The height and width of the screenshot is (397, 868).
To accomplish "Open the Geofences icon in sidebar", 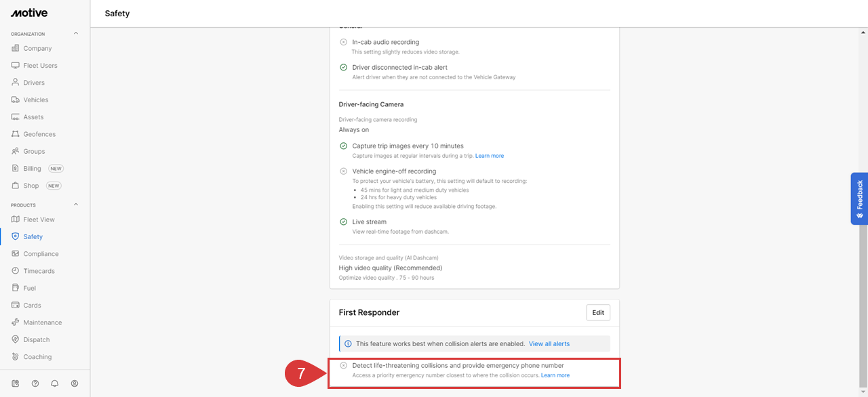I will coord(16,134).
